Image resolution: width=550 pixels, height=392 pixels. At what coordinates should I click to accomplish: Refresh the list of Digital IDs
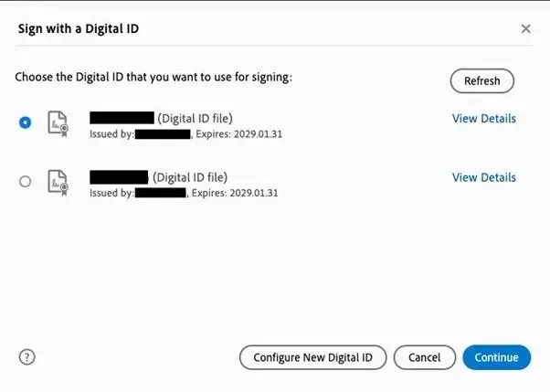tap(482, 80)
